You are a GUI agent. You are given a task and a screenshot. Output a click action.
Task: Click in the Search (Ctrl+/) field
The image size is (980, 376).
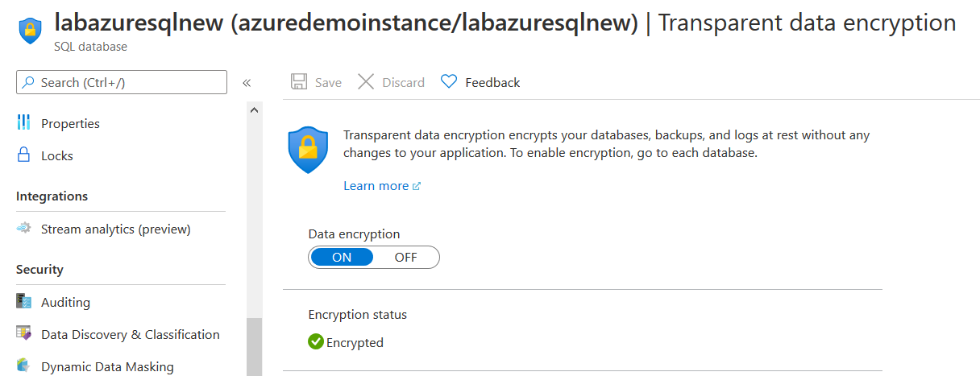(129, 82)
